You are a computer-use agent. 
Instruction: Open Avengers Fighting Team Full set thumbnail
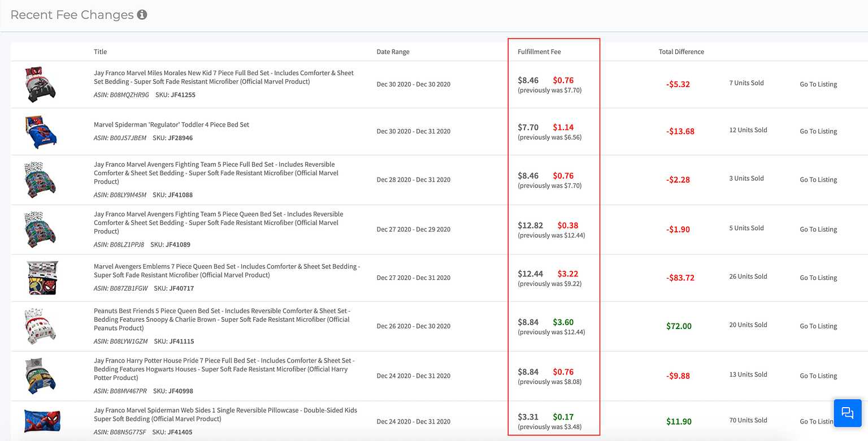(x=41, y=180)
